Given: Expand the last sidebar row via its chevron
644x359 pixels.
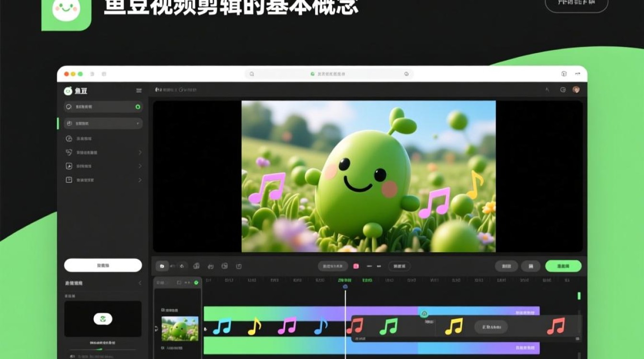Looking at the screenshot, I should (140, 180).
